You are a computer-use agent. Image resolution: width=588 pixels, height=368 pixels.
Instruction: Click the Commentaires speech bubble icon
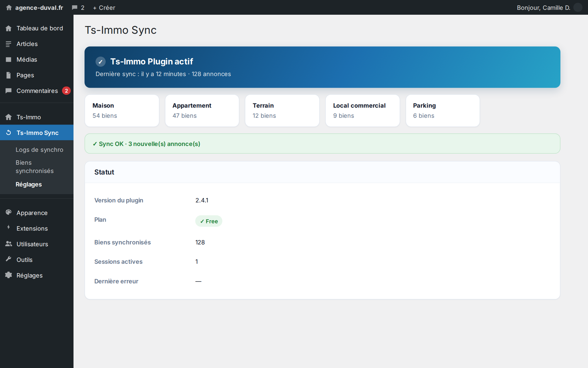9,91
